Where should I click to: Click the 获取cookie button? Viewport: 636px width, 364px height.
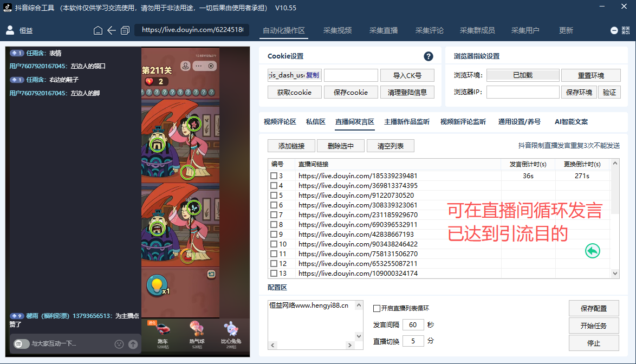coord(295,93)
